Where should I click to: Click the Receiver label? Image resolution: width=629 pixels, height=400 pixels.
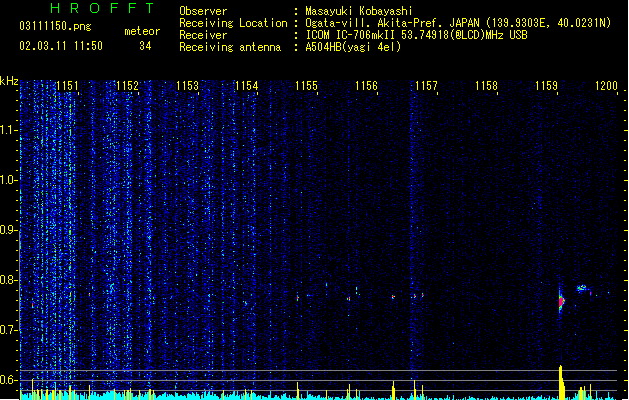pos(203,35)
